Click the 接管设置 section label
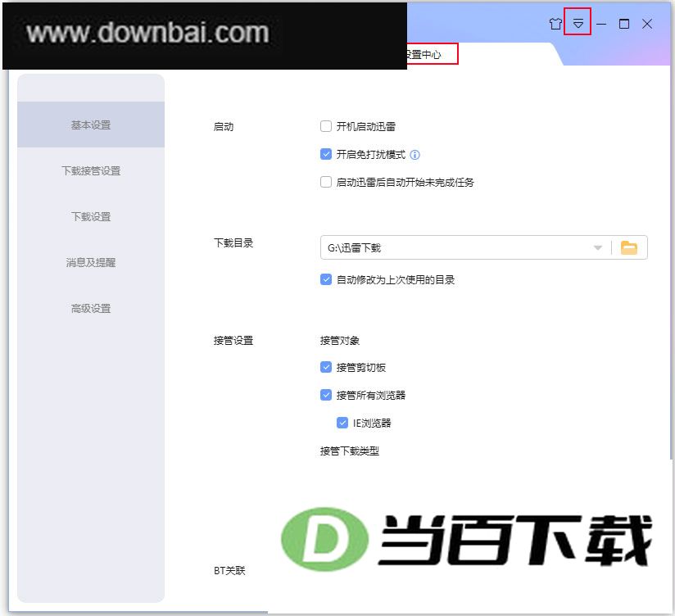The width and height of the screenshot is (675, 616). pyautogui.click(x=233, y=341)
